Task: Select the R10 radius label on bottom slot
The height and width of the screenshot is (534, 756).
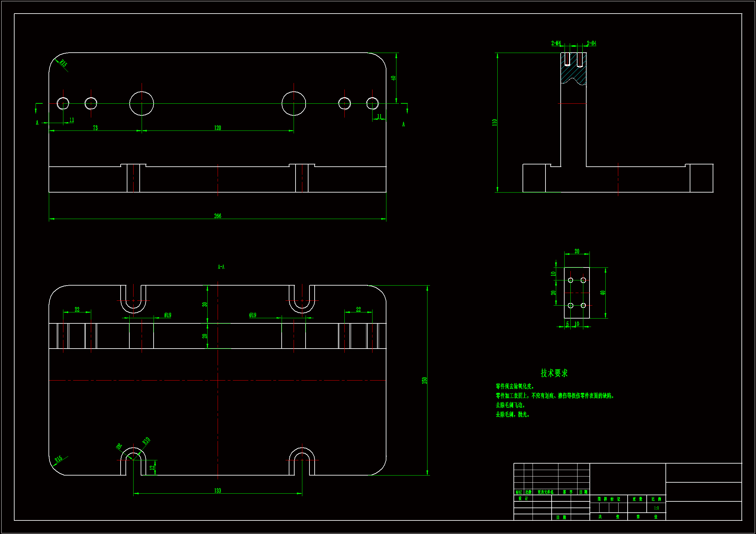Action: point(146,441)
